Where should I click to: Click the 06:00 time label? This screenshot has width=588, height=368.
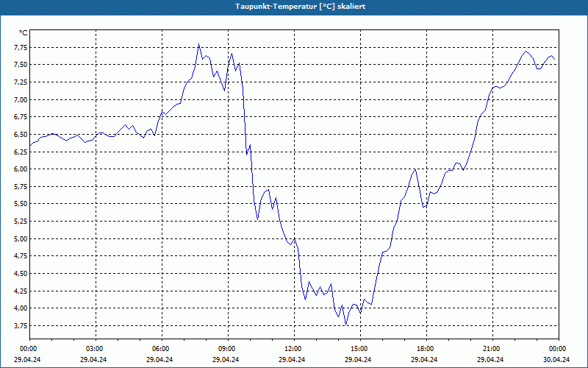[162, 349]
